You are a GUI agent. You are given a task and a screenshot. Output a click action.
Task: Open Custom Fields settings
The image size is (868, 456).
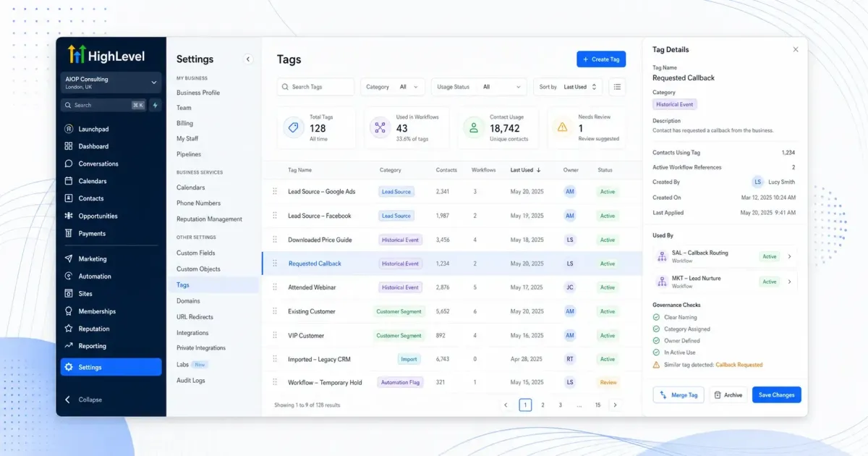196,253
